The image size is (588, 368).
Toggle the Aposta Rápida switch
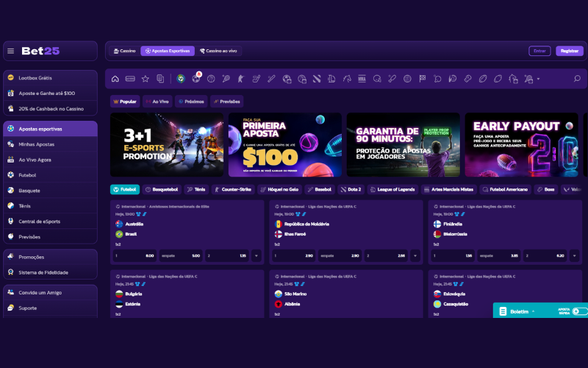(579, 311)
